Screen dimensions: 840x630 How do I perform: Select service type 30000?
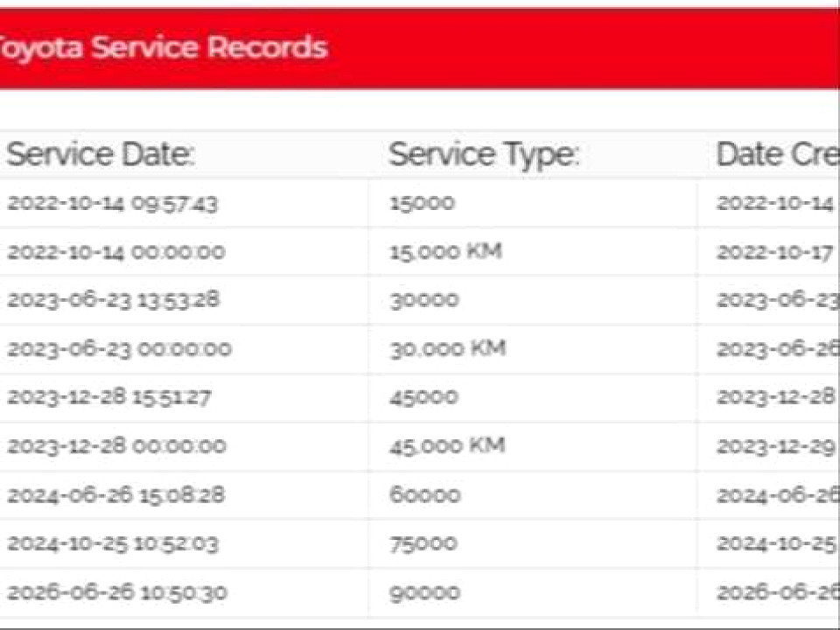point(424,299)
